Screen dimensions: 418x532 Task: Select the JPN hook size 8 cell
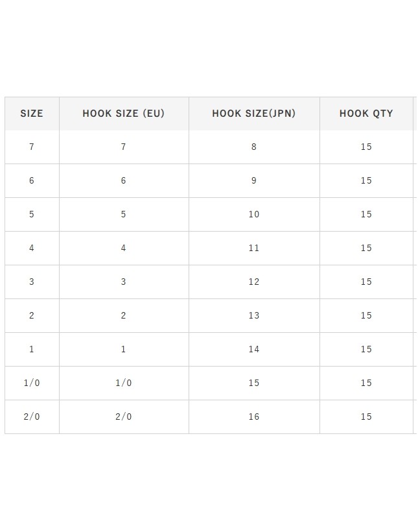(253, 147)
